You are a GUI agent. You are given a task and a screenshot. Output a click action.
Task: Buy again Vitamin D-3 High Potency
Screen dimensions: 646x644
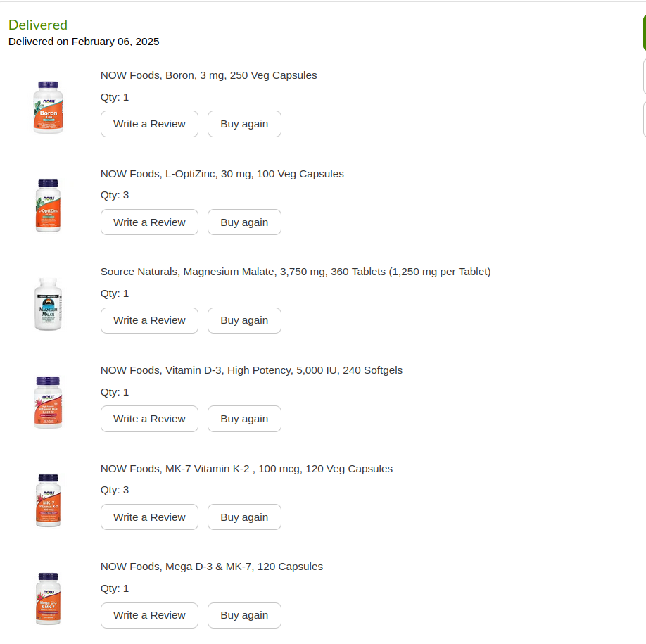click(244, 419)
